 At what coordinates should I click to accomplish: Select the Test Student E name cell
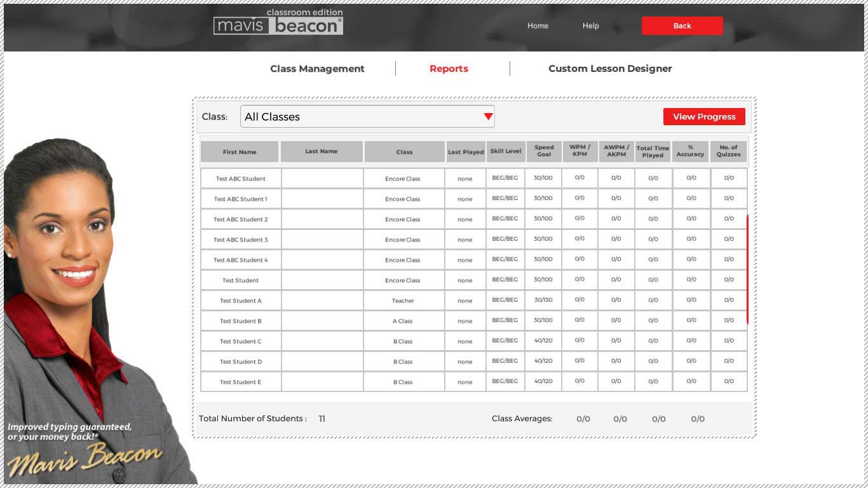[241, 382]
